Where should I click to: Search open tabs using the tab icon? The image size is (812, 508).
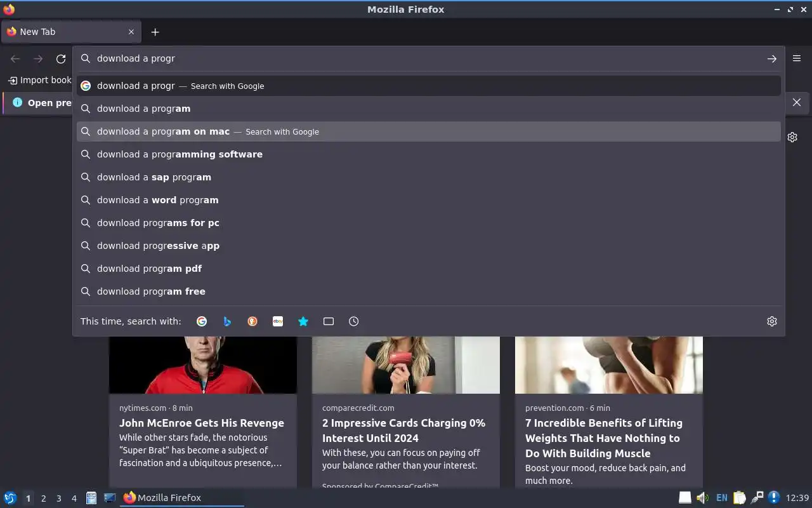pyautogui.click(x=329, y=321)
